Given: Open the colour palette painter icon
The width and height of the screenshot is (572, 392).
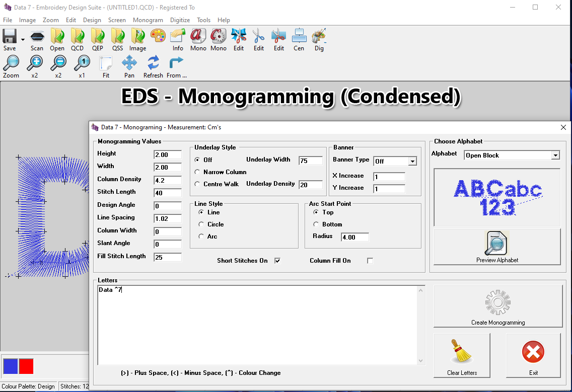Looking at the screenshot, I should click(x=158, y=36).
